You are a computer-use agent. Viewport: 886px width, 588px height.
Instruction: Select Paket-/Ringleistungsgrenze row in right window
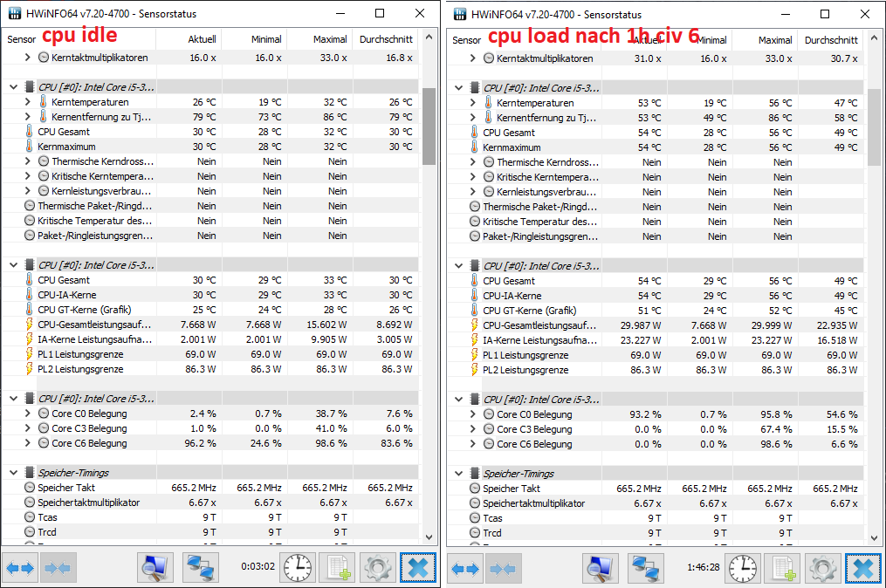656,236
